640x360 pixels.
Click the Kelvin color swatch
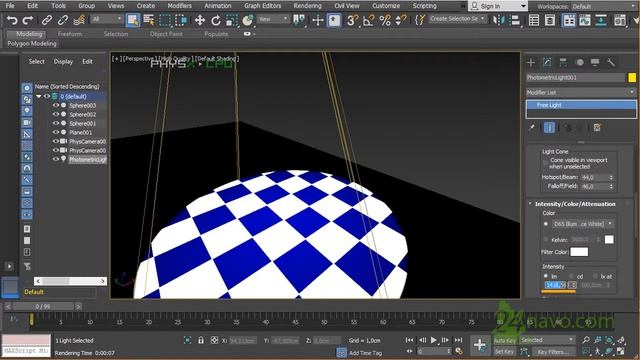tap(609, 240)
